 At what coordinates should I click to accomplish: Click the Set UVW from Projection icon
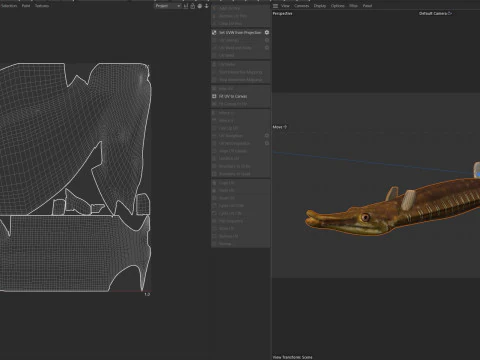[x=214, y=33]
